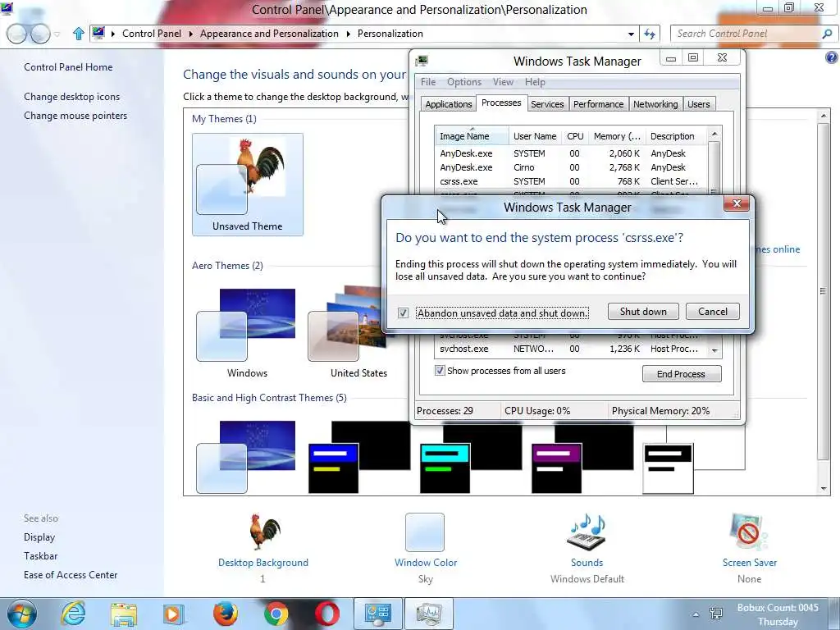The image size is (840, 630).
Task: Click the network tray icon
Action: (715, 614)
